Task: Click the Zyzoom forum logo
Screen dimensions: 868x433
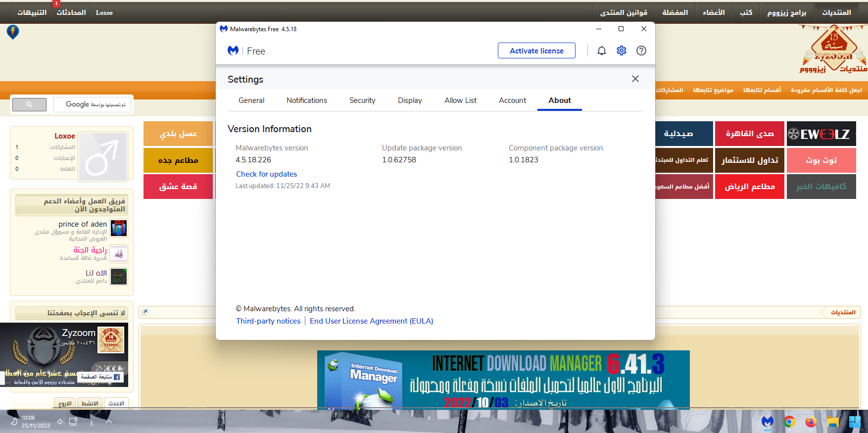Action: (834, 49)
